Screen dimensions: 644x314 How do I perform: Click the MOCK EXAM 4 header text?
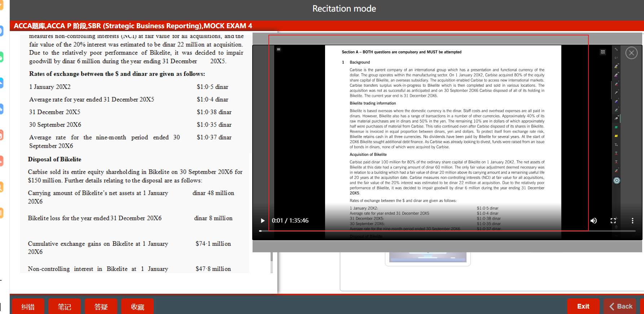coord(228,26)
